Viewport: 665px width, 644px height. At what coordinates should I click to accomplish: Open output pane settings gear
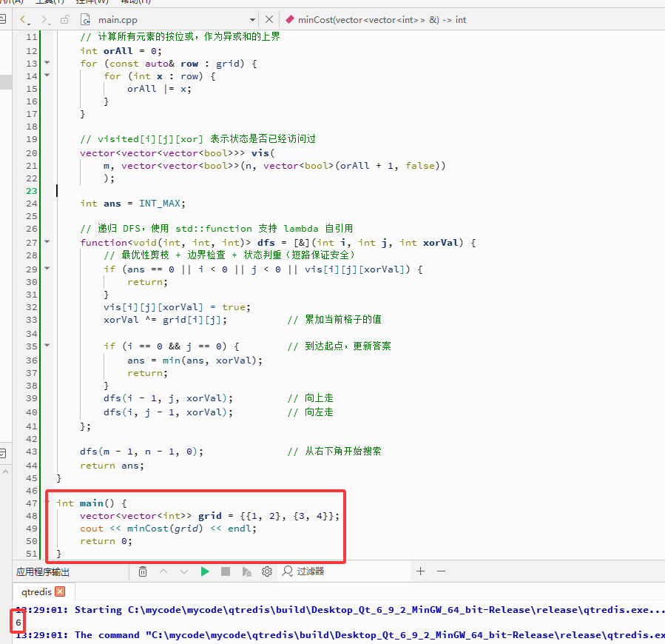pyautogui.click(x=267, y=571)
